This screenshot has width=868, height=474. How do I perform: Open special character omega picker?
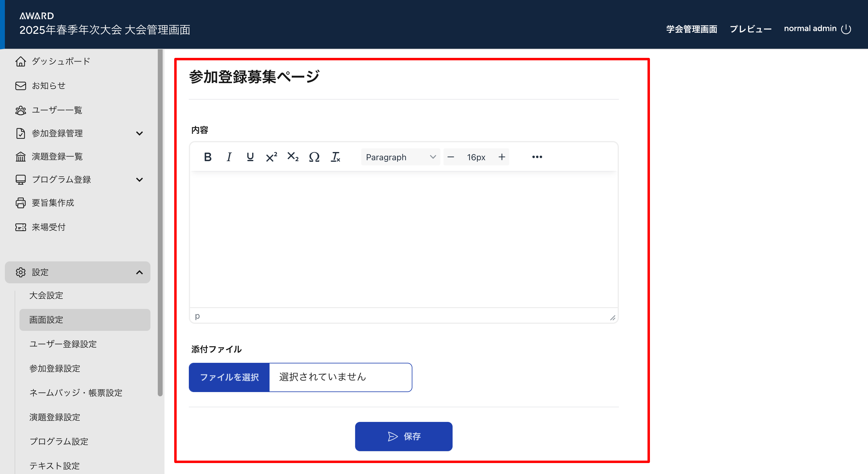(314, 157)
